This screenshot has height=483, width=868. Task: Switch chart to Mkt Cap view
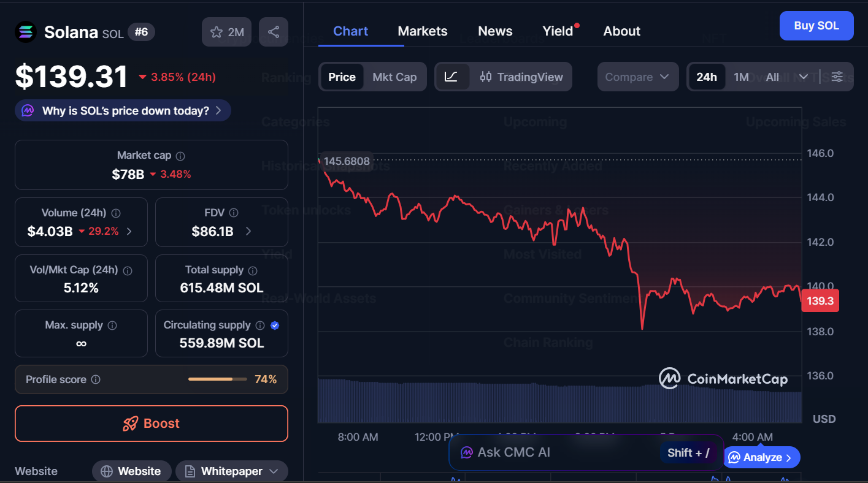click(394, 77)
